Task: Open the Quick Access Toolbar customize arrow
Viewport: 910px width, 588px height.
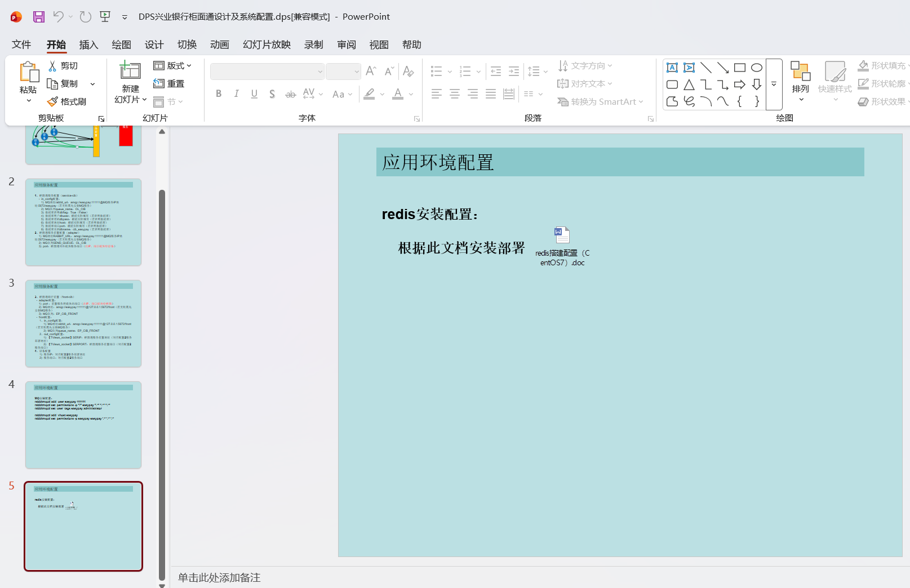Action: point(125,17)
